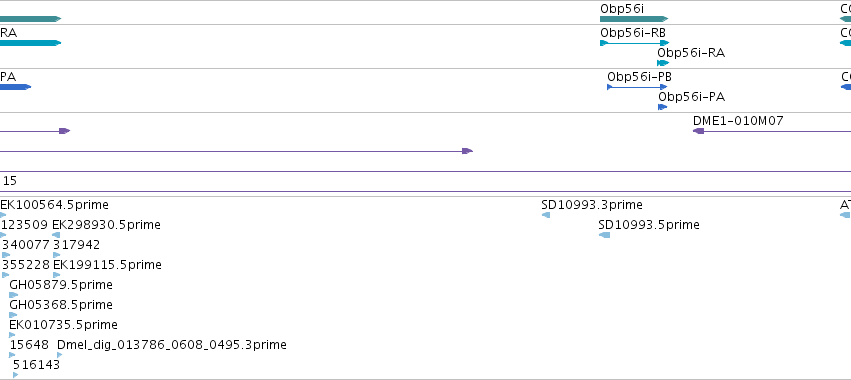Select the GH05368.5prime EST glyph
The height and width of the screenshot is (380, 851).
13,315
